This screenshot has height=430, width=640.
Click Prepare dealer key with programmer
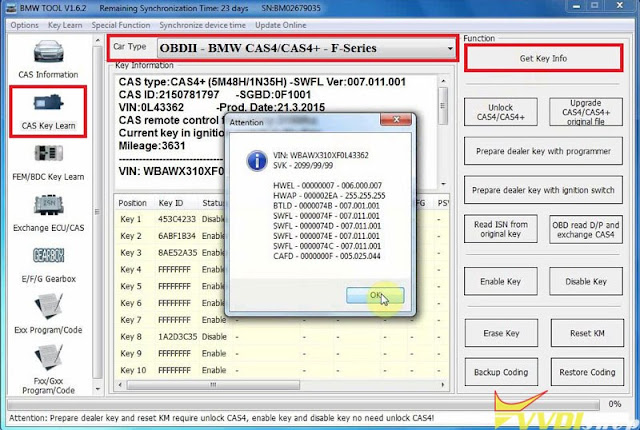543,151
